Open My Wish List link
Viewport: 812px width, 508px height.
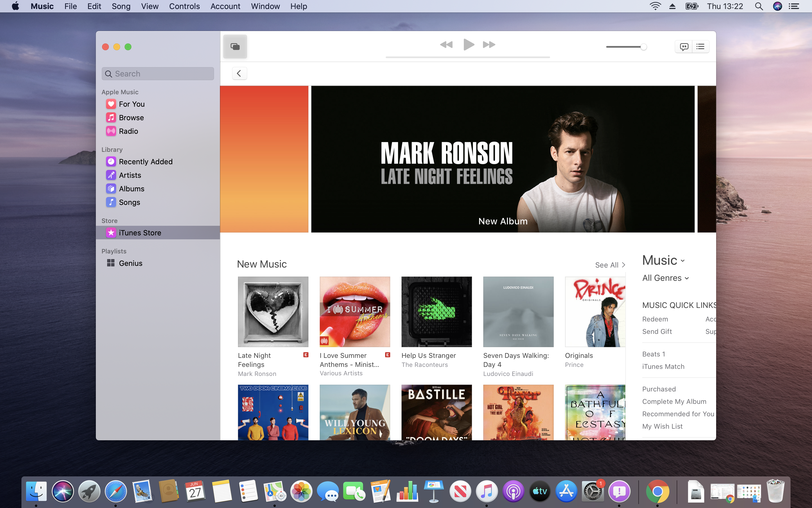[x=662, y=426]
